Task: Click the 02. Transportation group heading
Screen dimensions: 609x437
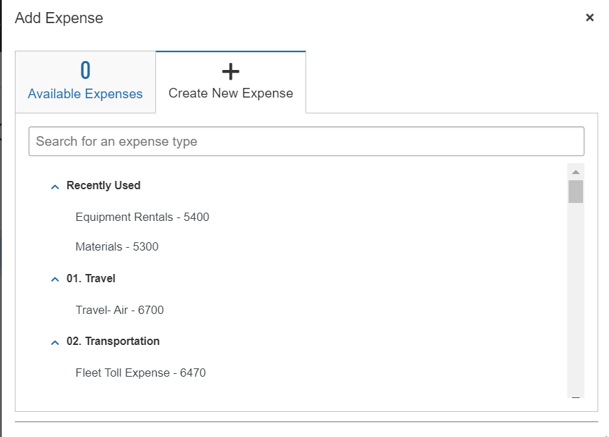Action: point(113,341)
